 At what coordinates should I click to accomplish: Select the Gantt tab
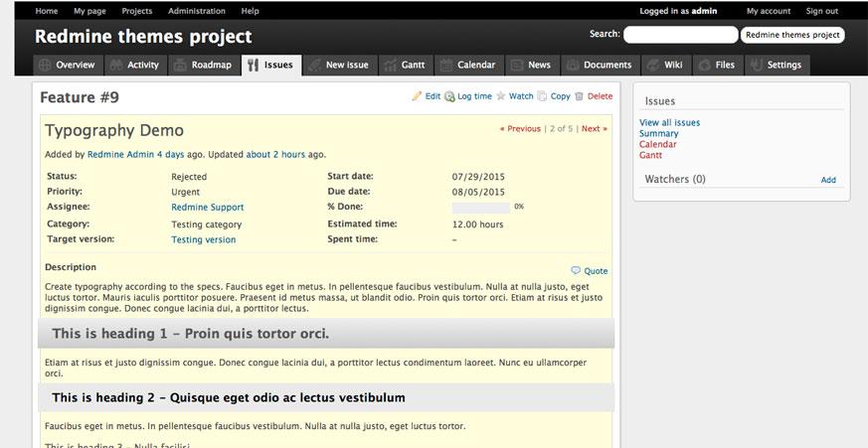(x=407, y=65)
